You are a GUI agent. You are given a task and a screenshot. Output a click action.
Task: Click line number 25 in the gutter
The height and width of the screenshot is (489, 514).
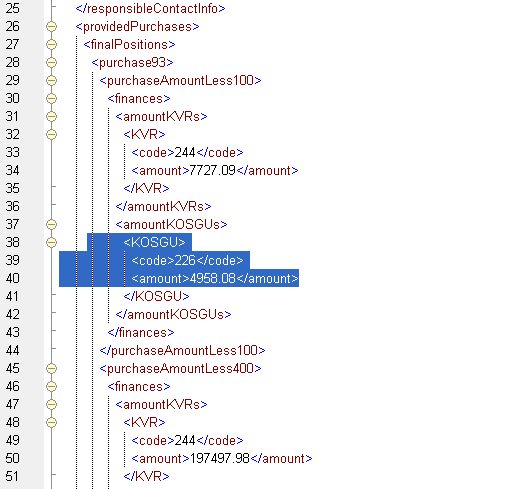tap(13, 9)
